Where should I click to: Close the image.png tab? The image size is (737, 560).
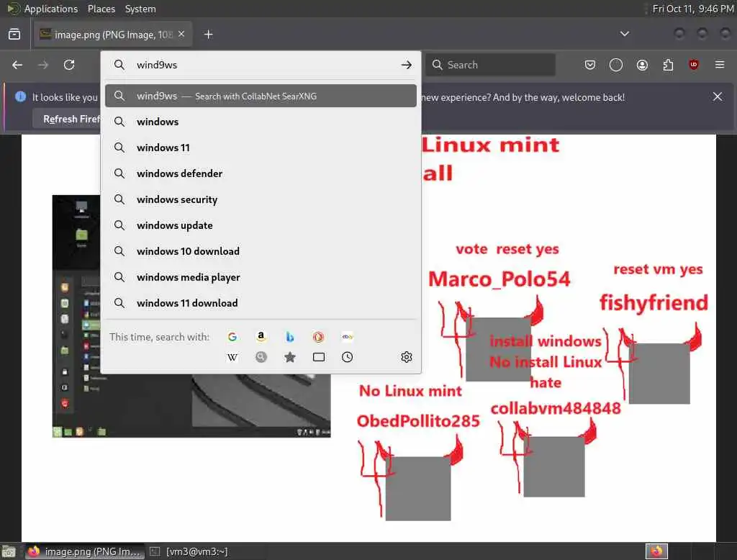pos(181,34)
